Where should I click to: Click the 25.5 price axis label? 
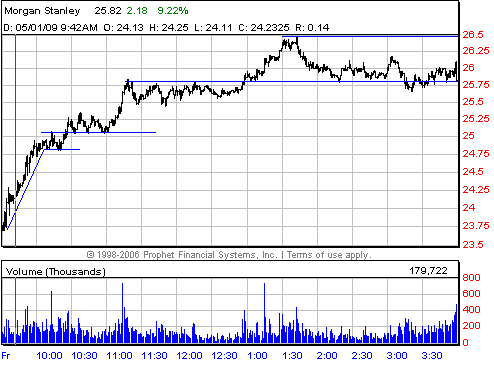[x=472, y=102]
